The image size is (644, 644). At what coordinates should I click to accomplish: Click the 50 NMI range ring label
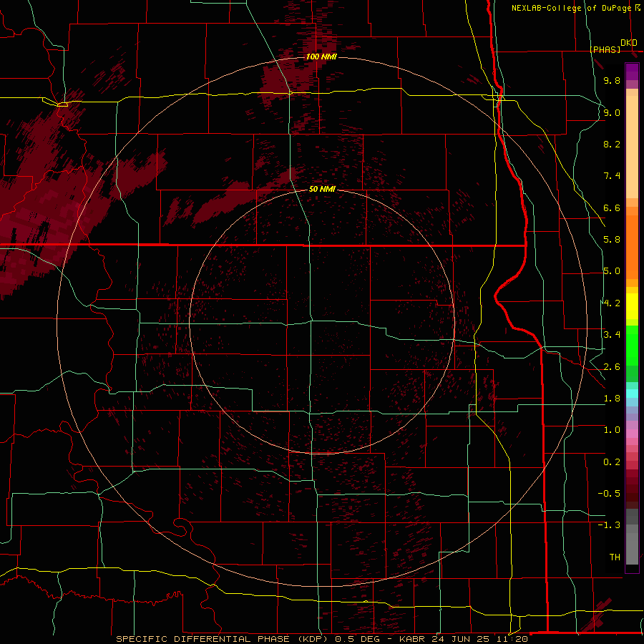[322, 189]
